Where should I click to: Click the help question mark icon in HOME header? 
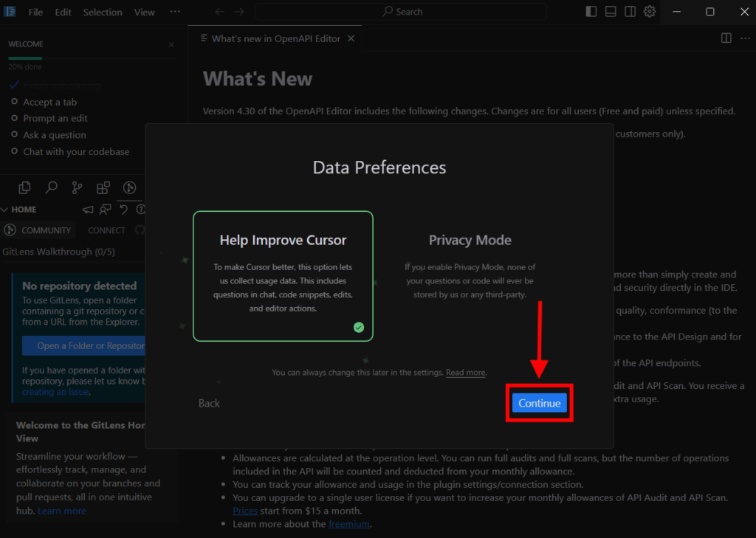(141, 210)
